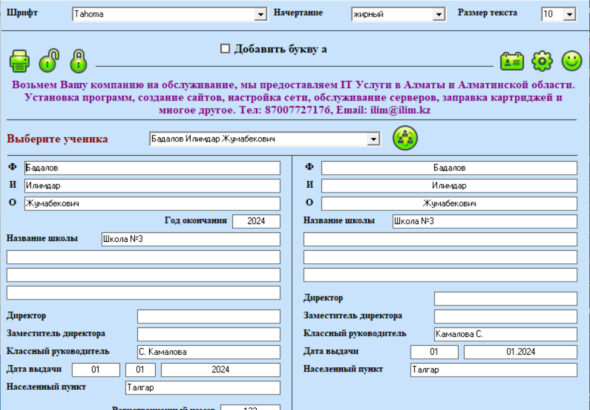This screenshot has height=410, width=590.
Task: Click third empty line under left school name
Action: [143, 293]
